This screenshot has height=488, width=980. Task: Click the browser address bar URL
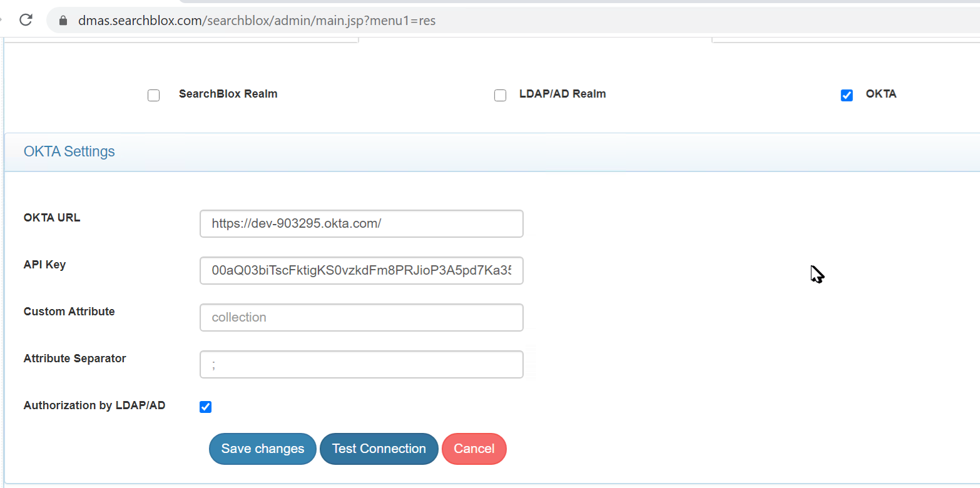click(257, 21)
